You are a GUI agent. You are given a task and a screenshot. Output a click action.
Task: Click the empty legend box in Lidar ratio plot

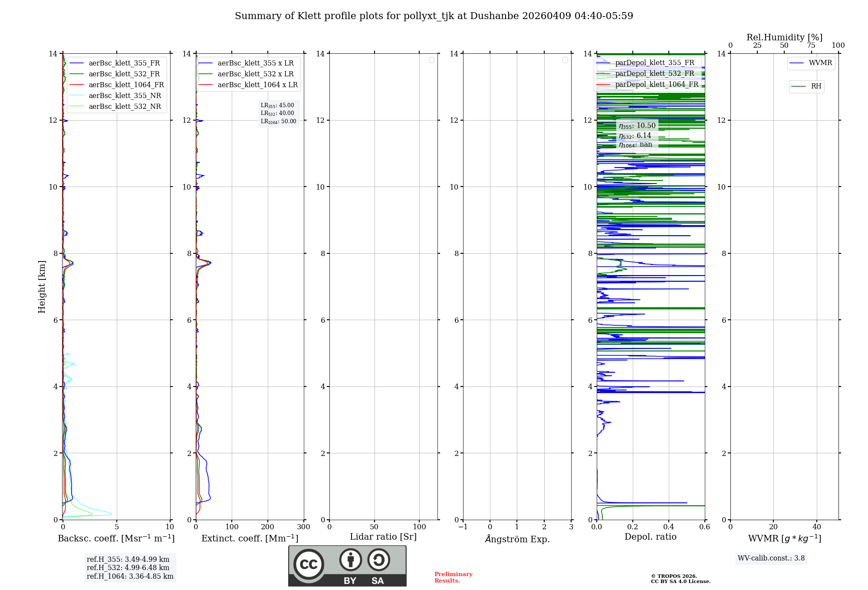pos(431,60)
